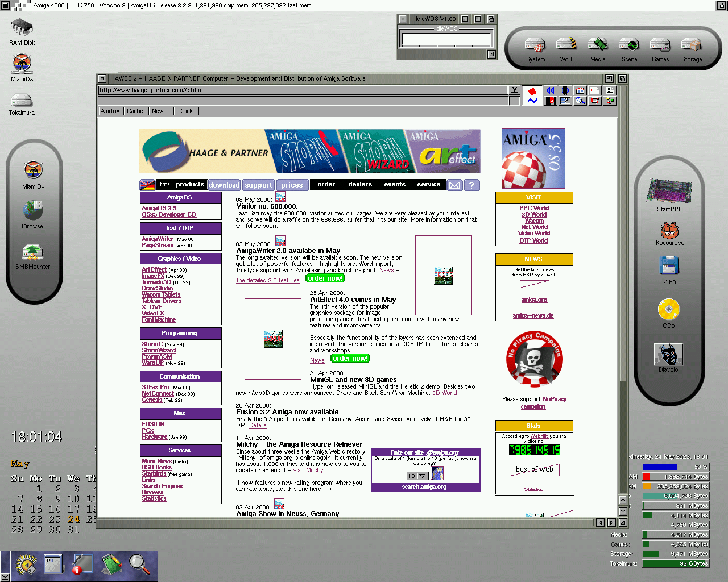Click the Cache button in the link bar
Image resolution: width=728 pixels, height=582 pixels.
pos(135,111)
